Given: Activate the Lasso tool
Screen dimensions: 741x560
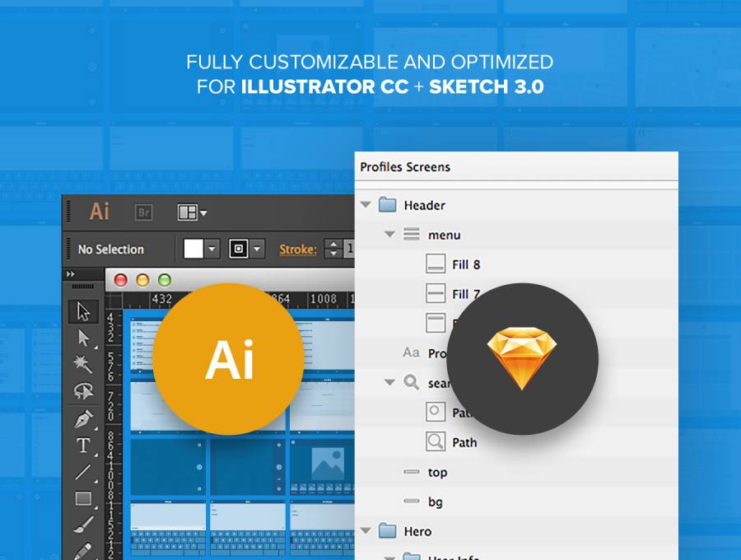Looking at the screenshot, I should tap(83, 390).
